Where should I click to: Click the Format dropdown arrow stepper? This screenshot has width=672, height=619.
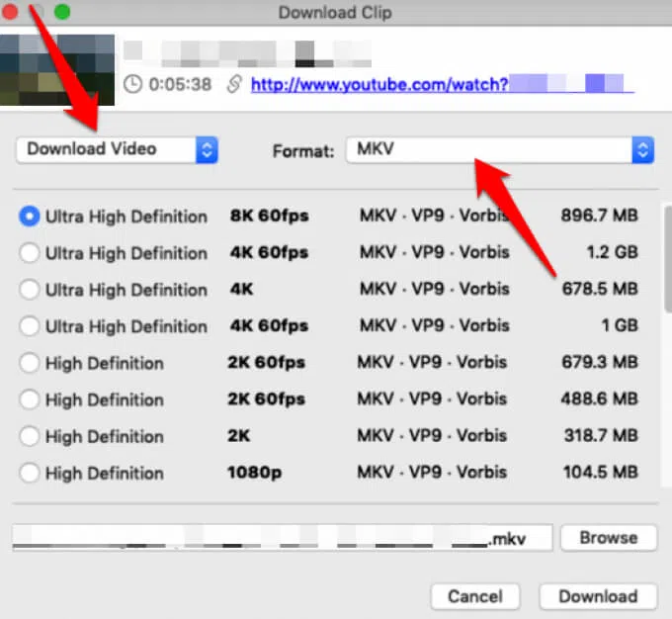pyautogui.click(x=642, y=150)
